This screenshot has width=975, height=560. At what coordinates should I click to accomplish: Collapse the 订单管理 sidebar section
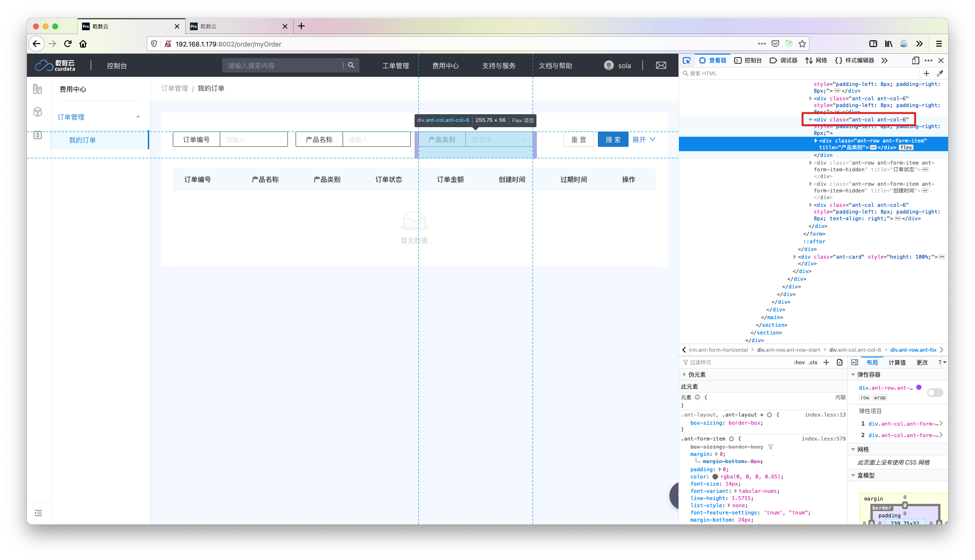point(138,117)
